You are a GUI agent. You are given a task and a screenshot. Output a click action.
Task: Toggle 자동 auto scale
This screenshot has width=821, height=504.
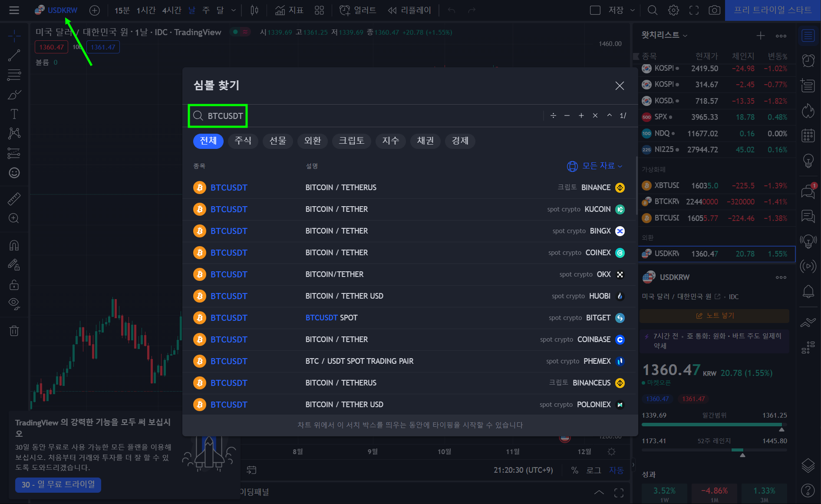pyautogui.click(x=616, y=470)
